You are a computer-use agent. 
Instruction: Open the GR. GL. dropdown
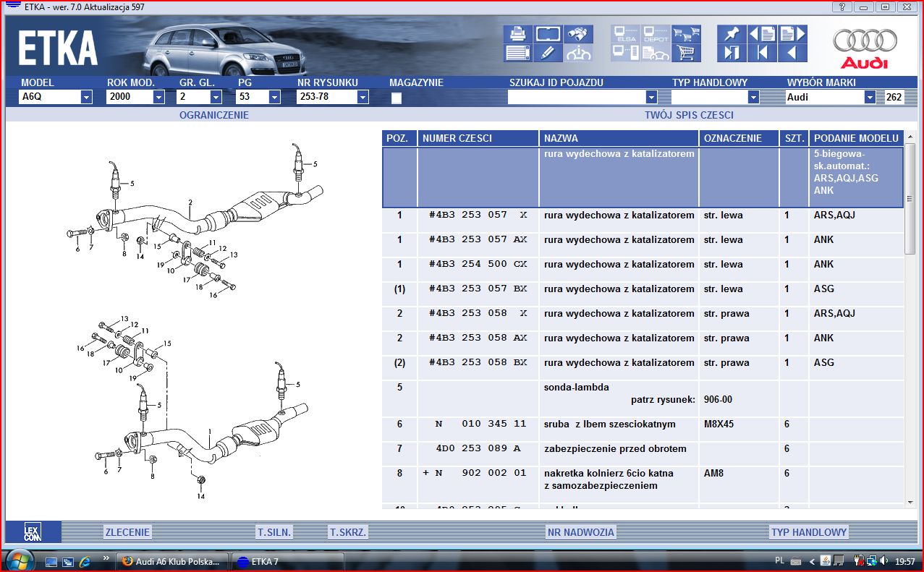[x=216, y=97]
